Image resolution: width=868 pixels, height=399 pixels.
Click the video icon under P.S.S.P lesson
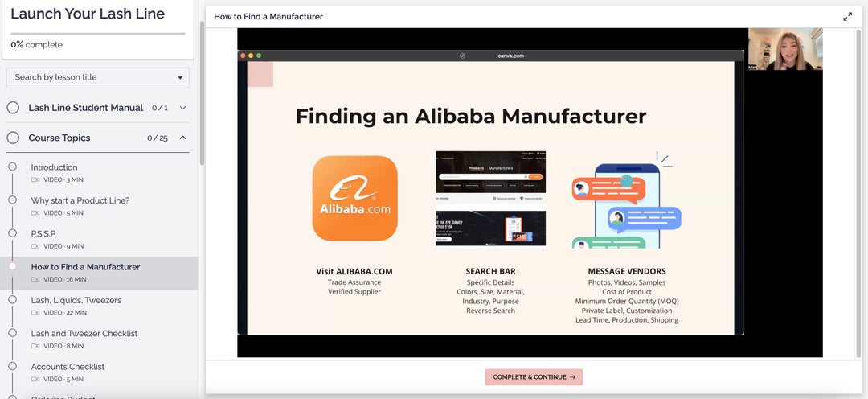[x=35, y=246]
